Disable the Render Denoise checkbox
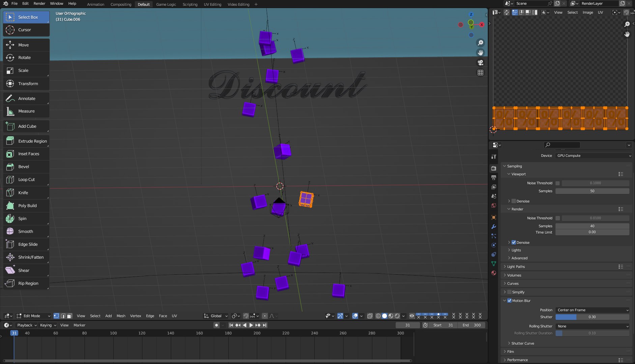The image size is (635, 364). coord(514,242)
